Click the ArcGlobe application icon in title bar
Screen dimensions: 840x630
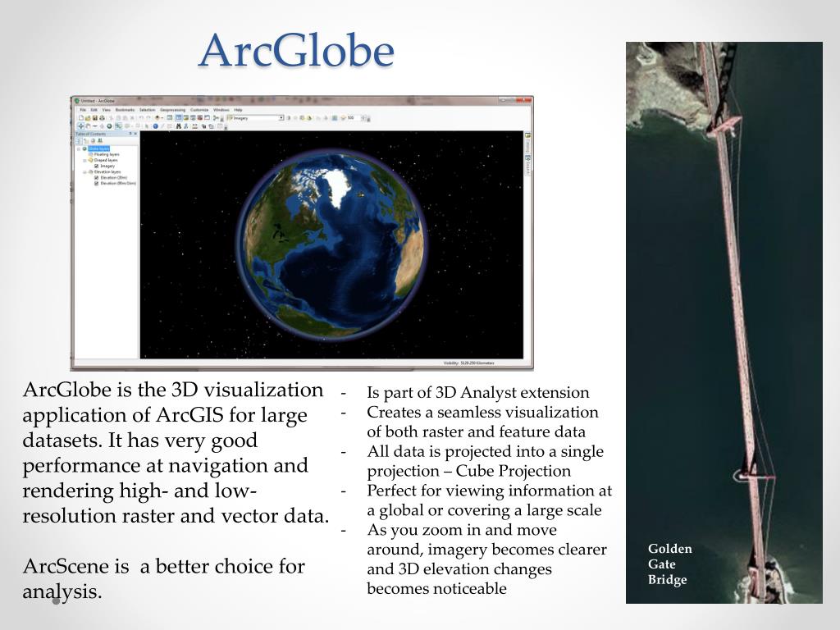click(76, 101)
